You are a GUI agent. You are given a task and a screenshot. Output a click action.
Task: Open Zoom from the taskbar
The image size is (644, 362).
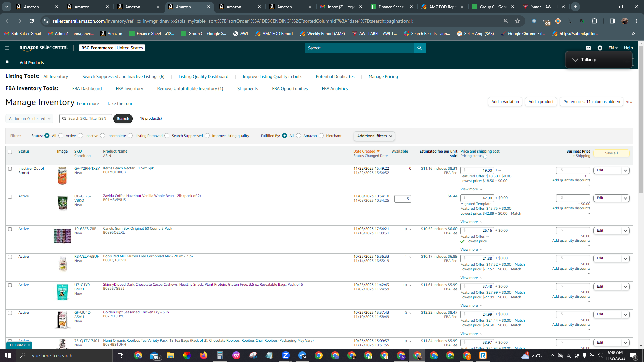coord(285,355)
